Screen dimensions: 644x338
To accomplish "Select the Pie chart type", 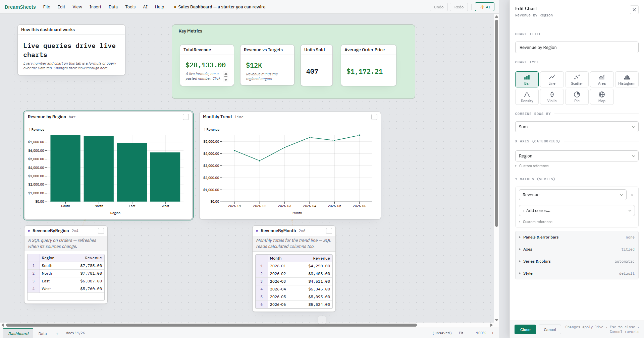I will (x=577, y=97).
